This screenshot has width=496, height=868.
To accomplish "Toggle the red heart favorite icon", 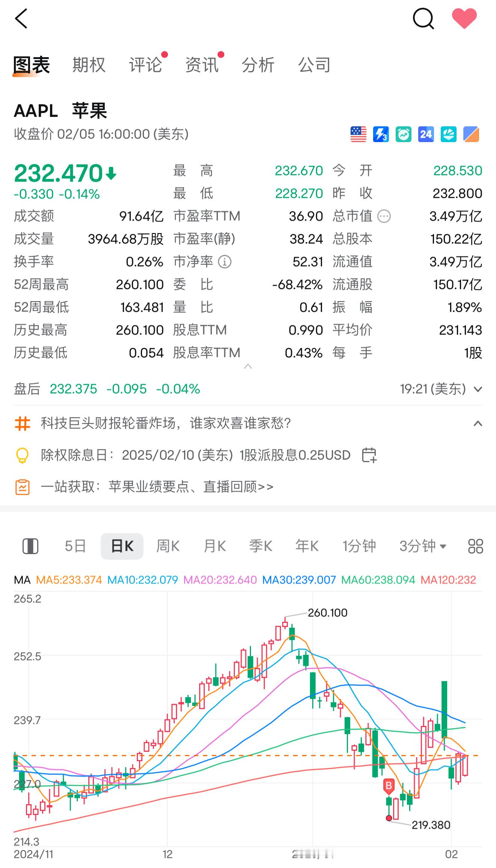I will point(464,18).
